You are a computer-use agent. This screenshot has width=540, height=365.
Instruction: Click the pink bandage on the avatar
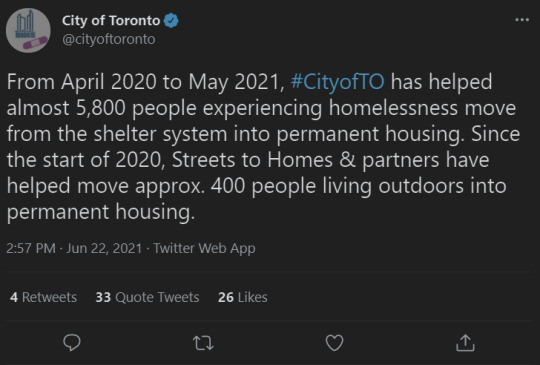35,43
